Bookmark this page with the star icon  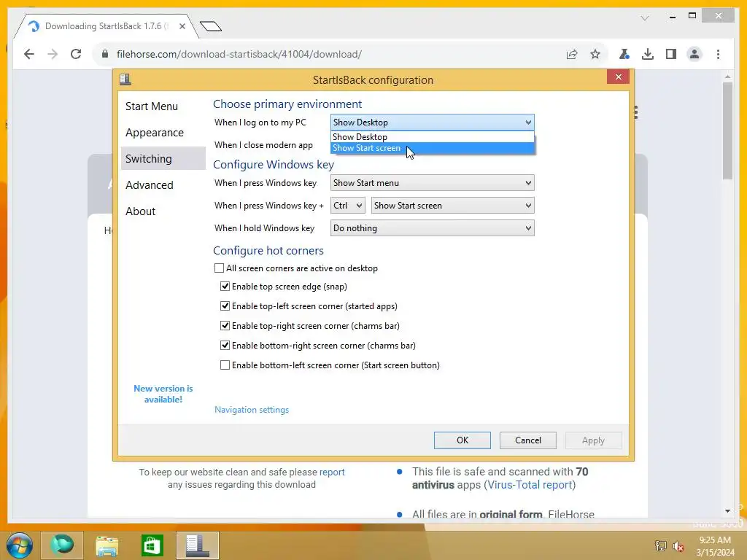pos(595,54)
